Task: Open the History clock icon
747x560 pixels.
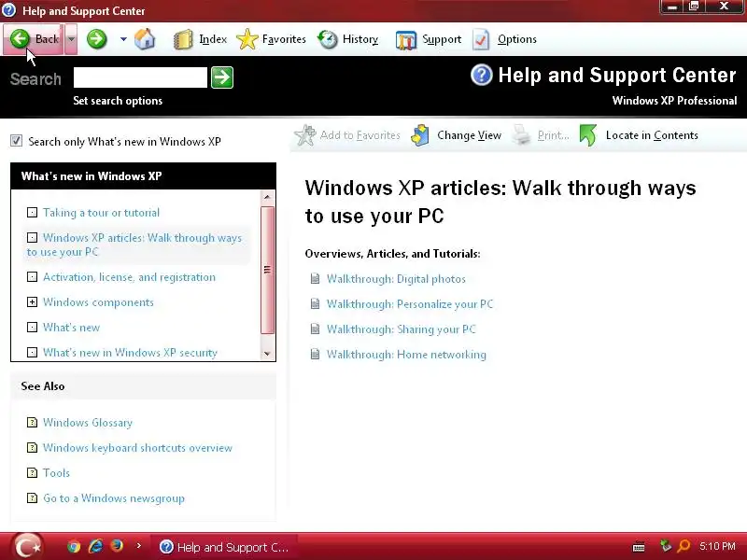Action: [x=328, y=39]
